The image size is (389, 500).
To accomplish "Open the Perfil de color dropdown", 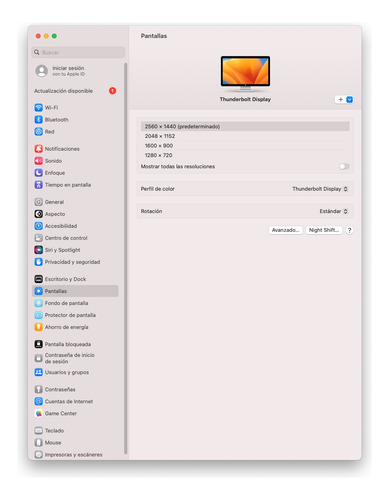I will 320,189.
